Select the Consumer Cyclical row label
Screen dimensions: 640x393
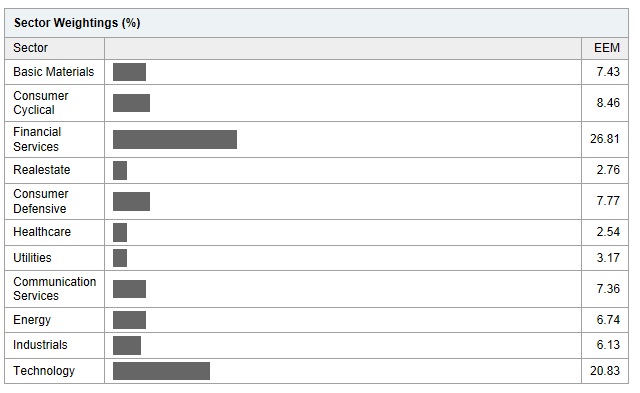[x=41, y=103]
